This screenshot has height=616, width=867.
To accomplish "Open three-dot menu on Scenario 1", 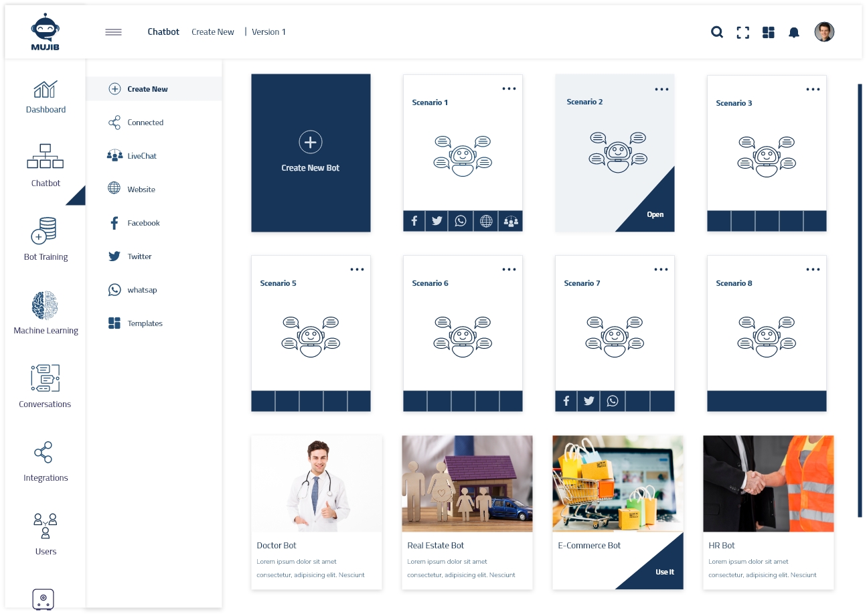I will coord(509,88).
